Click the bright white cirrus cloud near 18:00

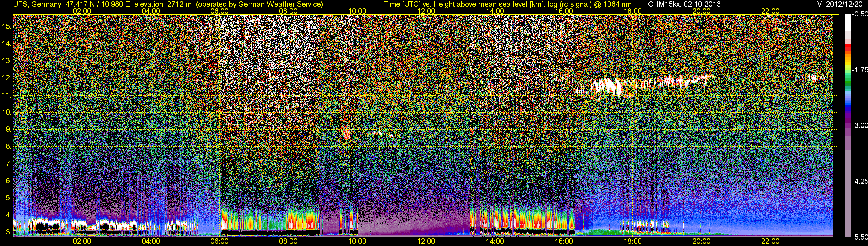click(x=606, y=86)
